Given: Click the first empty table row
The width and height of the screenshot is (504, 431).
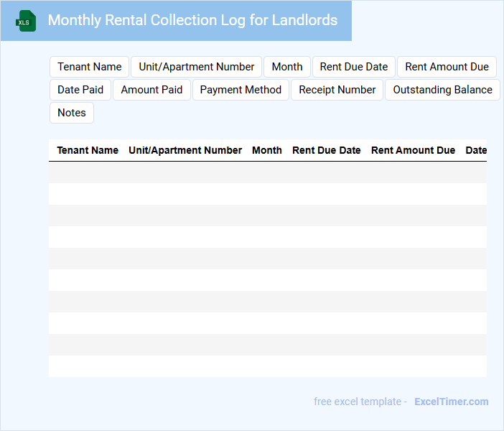Looking at the screenshot, I should (x=267, y=172).
